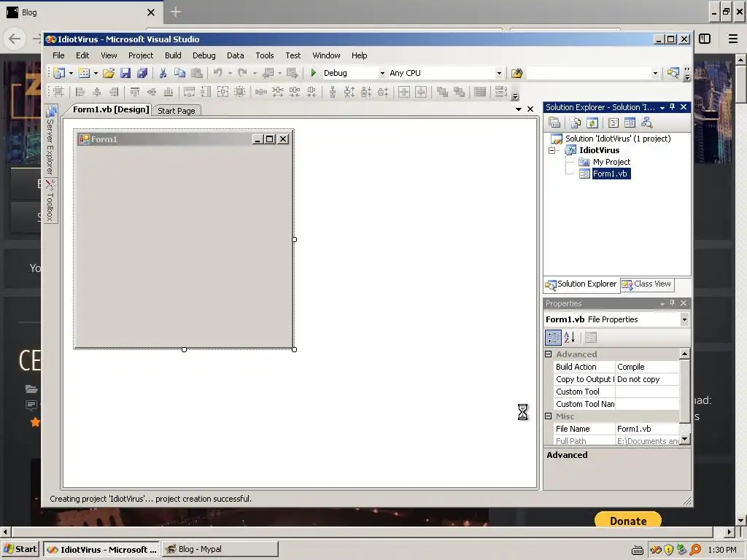
Task: Click the Redo arrow icon
Action: 242,73
